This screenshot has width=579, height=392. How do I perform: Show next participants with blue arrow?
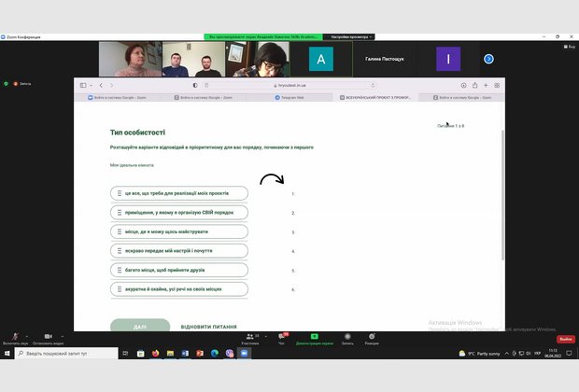[488, 59]
